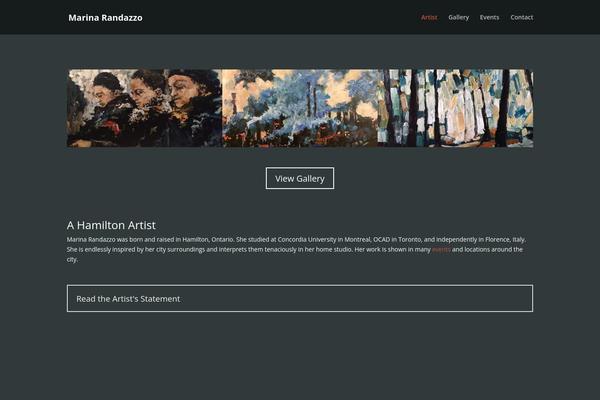The image size is (600, 400).
Task: Select the Contact nav menu item
Action: 522,17
